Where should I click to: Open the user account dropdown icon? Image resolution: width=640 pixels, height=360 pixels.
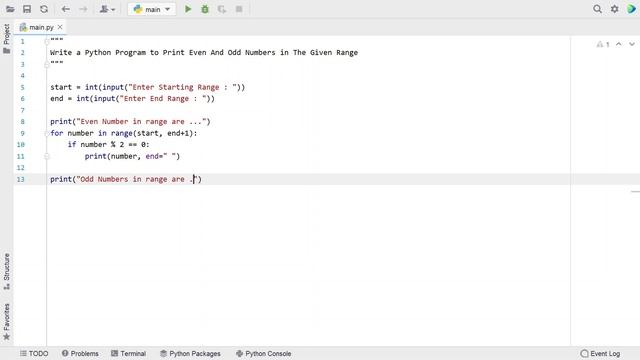(107, 9)
